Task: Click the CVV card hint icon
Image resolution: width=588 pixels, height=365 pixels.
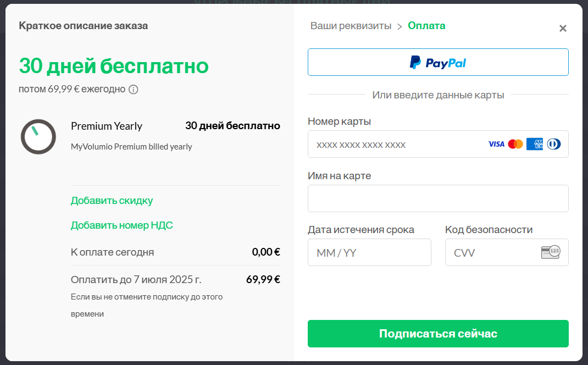Action: point(551,252)
